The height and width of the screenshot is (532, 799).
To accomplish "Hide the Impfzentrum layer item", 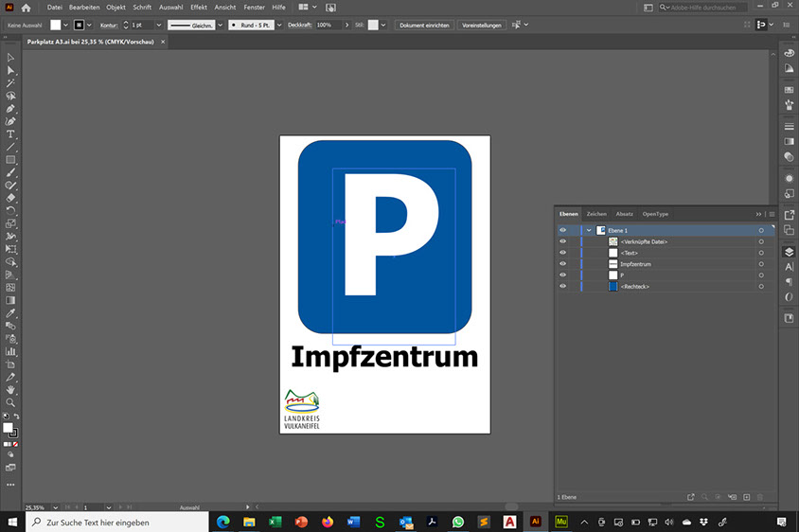I will click(x=562, y=264).
